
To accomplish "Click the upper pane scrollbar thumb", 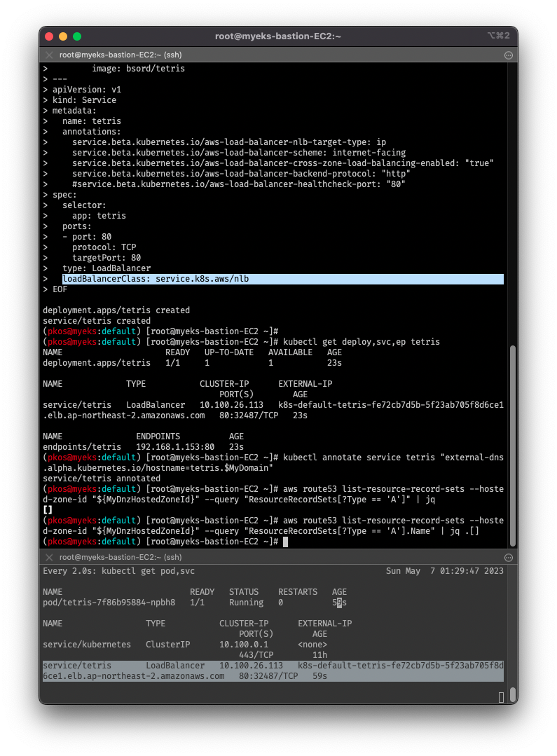I will click(513, 445).
